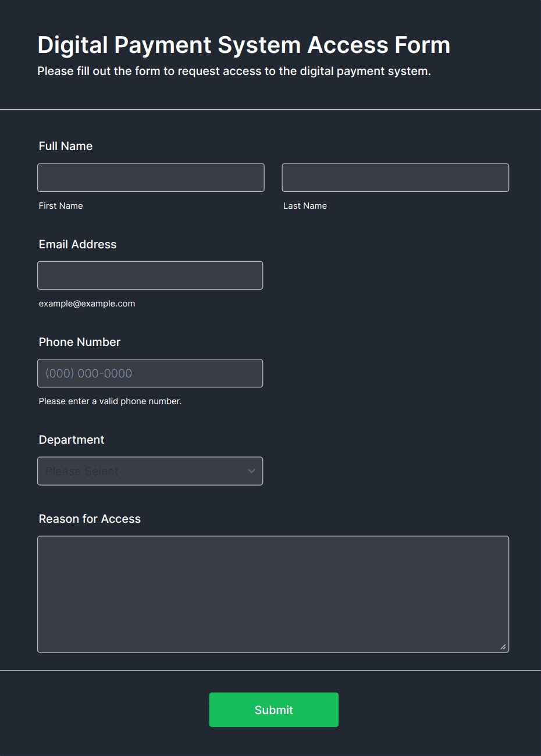Click the Last Name input field

coord(395,177)
